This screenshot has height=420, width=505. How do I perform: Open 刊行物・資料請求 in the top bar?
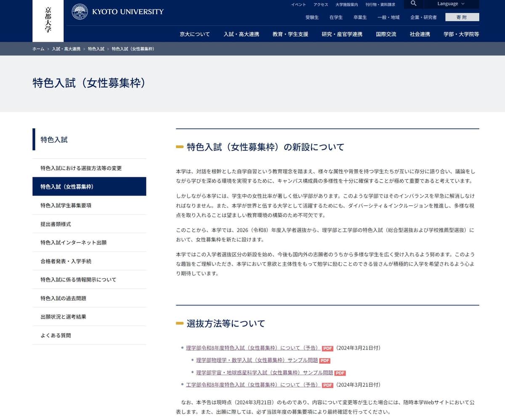[380, 4]
